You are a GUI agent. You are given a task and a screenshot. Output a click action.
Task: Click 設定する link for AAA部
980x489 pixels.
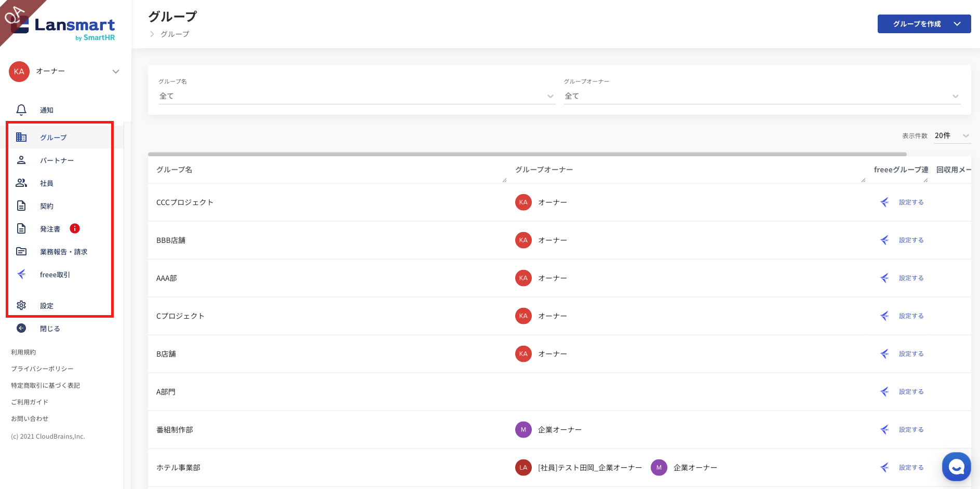coord(911,278)
